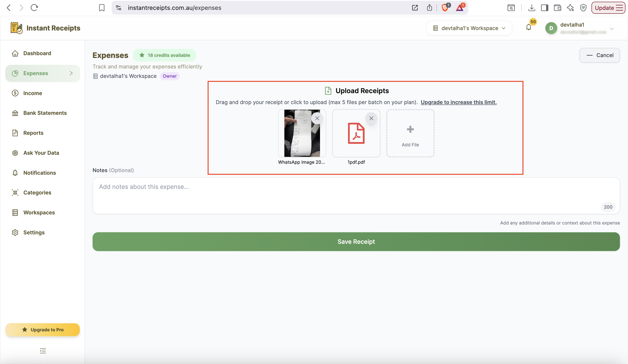Open the WhatsApp receipt image thumbnail
This screenshot has height=364, width=628.
302,133
